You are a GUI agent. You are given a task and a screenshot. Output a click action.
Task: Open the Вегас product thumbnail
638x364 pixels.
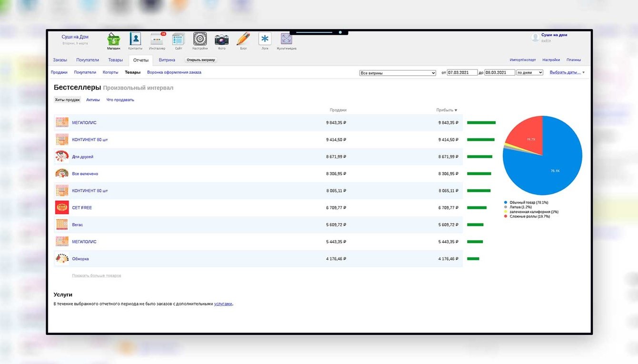[62, 225]
